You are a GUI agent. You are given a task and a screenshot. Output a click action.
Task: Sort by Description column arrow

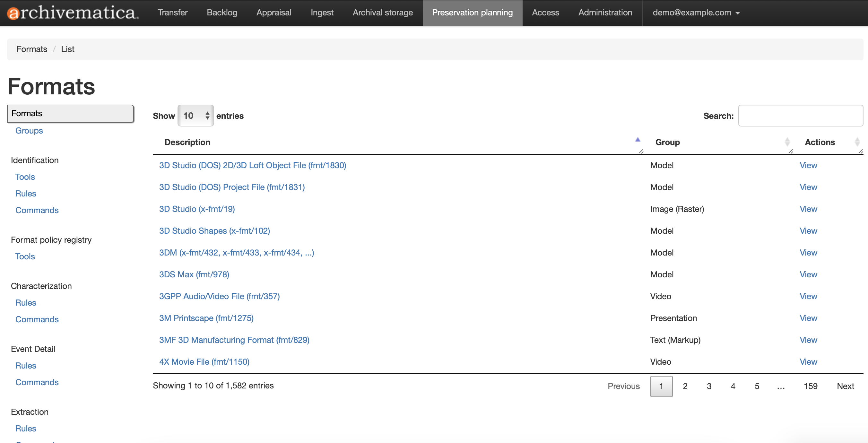638,140
